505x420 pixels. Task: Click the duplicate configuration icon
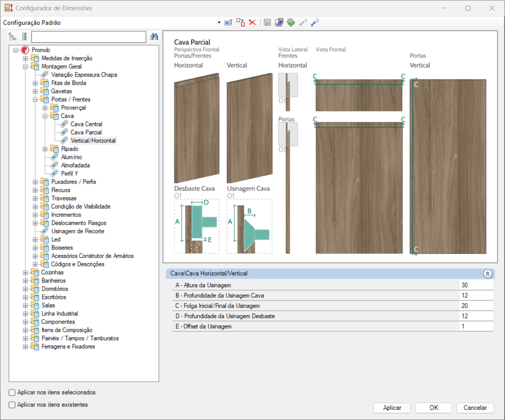coord(240,23)
